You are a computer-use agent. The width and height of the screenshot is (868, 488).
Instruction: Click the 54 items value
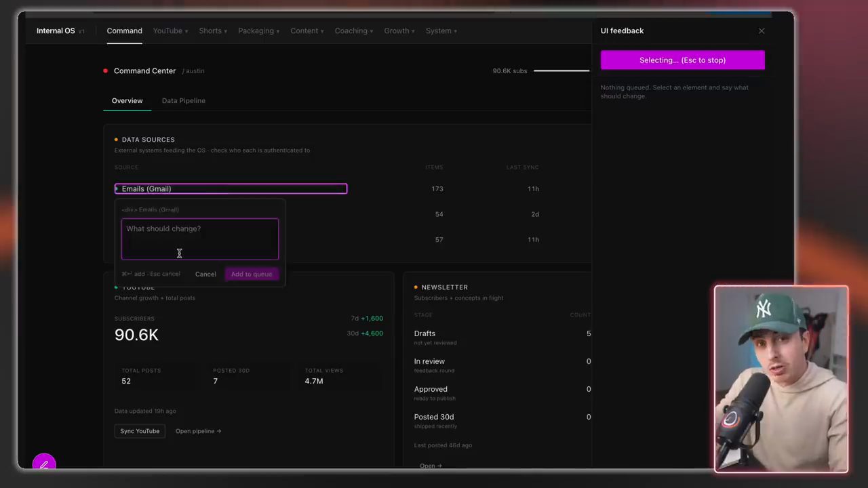tap(439, 214)
